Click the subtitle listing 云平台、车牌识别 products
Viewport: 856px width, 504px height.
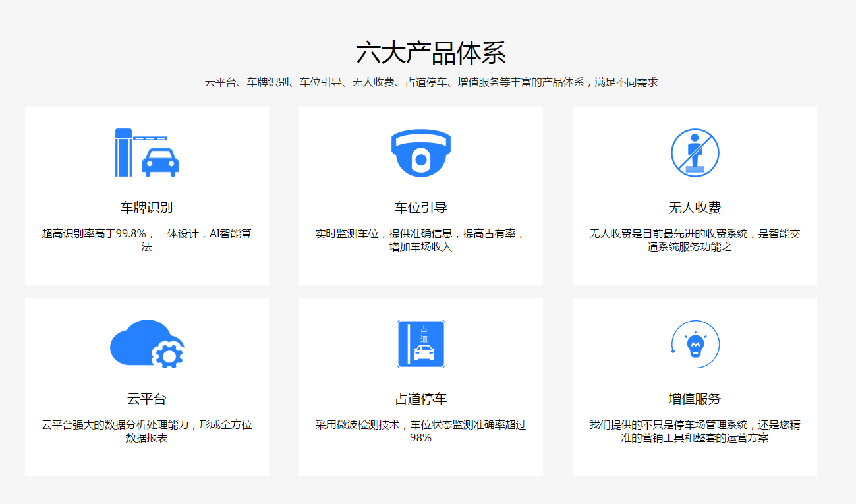click(x=431, y=82)
